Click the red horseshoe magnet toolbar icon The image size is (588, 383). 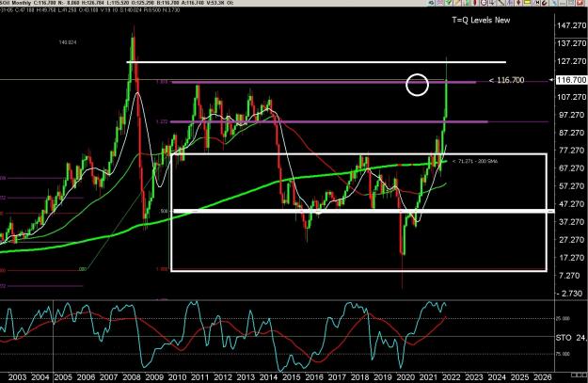545,3
